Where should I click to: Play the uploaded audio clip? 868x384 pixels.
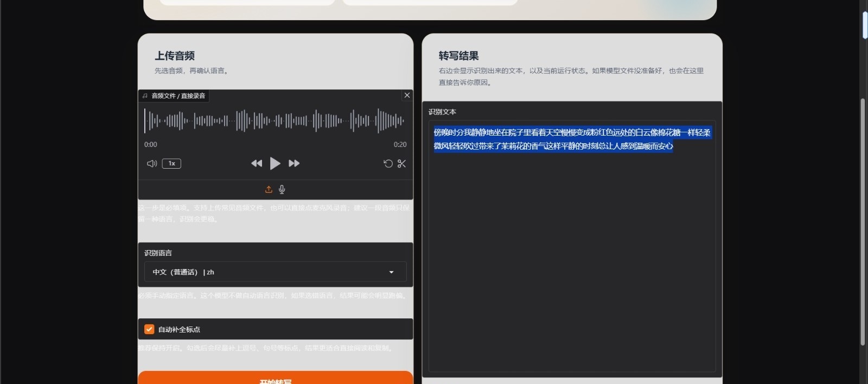click(x=275, y=163)
